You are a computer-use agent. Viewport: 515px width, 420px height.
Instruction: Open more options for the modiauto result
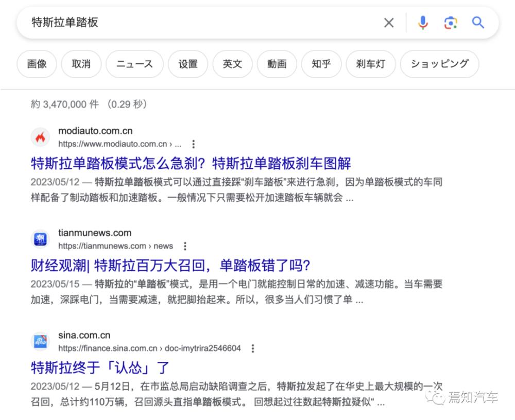[x=194, y=144]
